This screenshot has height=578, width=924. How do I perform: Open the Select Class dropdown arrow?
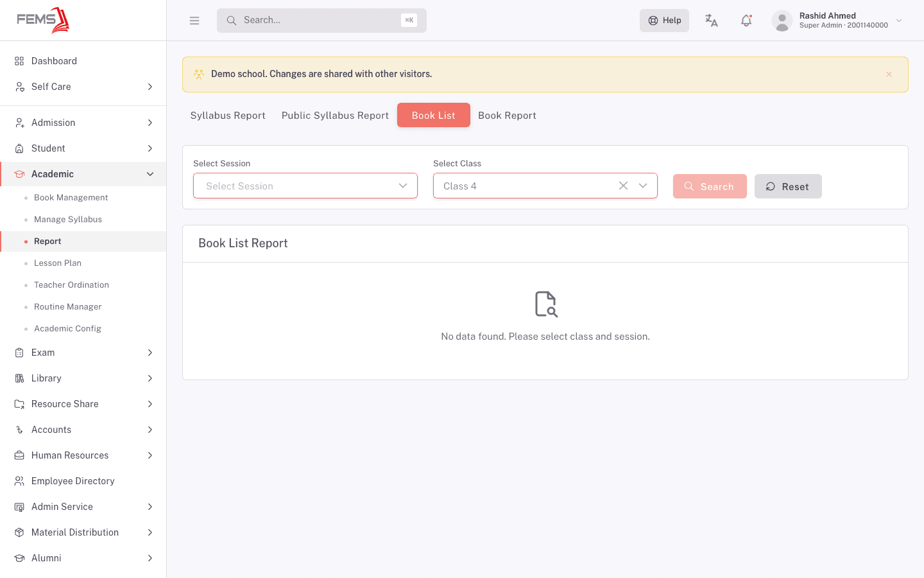[643, 186]
